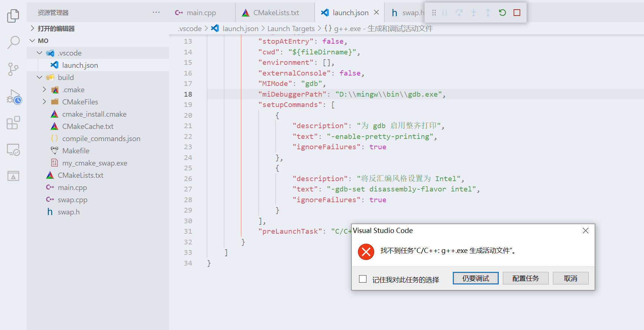Stop the debug session
Viewport: 644px width, 330px height.
tap(517, 13)
